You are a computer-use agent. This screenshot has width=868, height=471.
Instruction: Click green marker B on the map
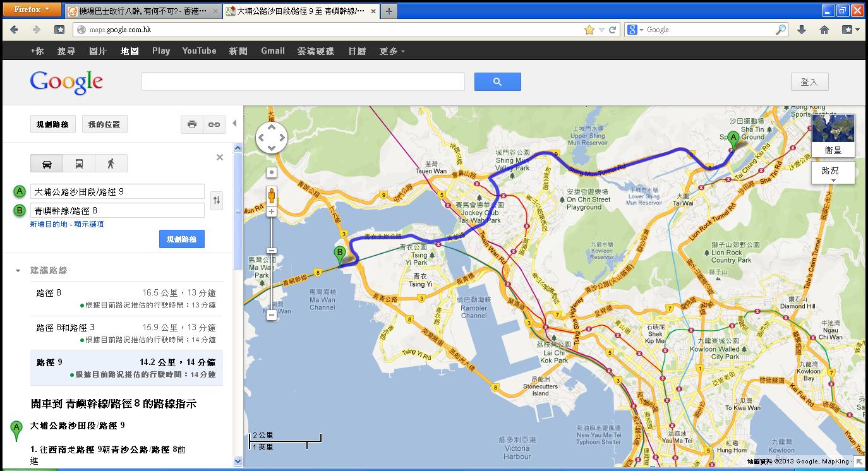tap(340, 256)
